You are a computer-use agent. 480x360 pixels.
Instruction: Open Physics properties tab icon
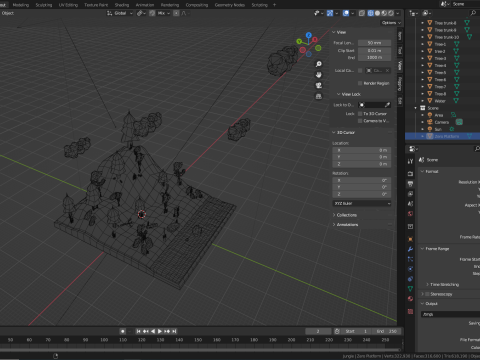(x=410, y=269)
